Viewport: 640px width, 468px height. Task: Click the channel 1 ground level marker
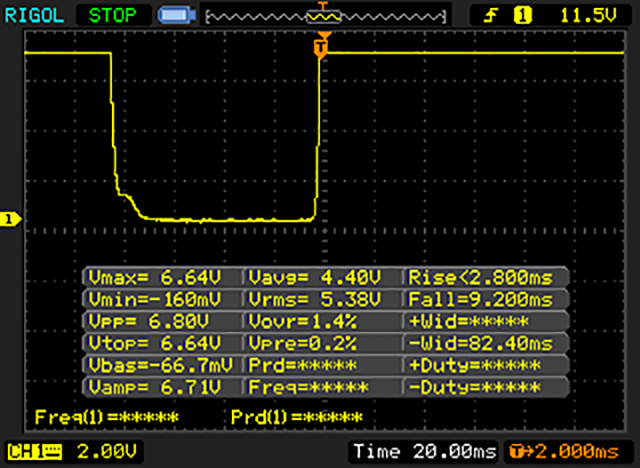pyautogui.click(x=10, y=219)
